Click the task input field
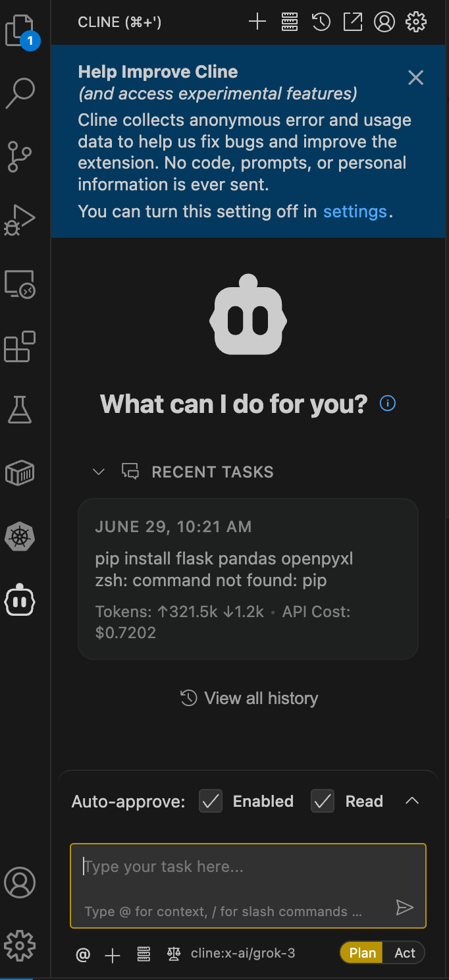Viewport: 449px width, 980px height. [x=248, y=867]
